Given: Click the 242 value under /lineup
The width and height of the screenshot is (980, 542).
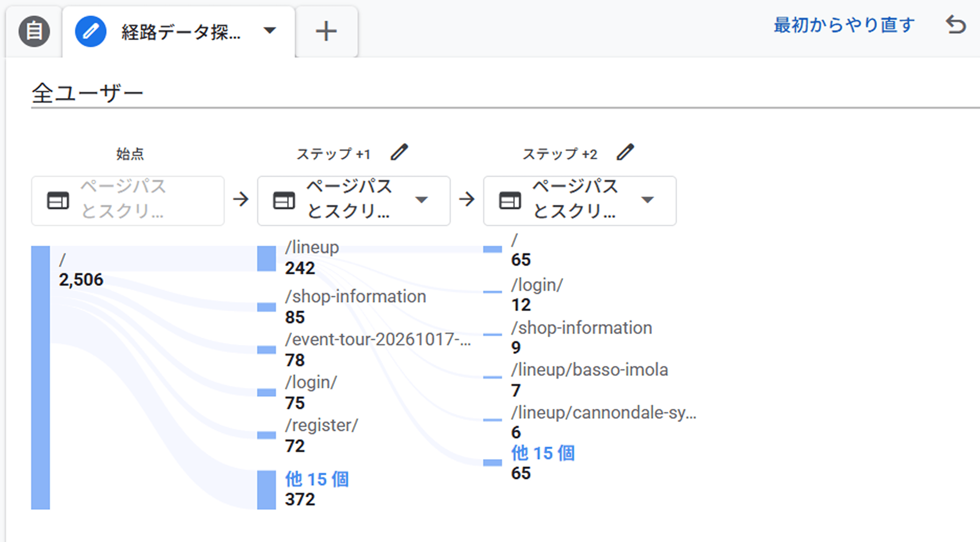Looking at the screenshot, I should (300, 268).
